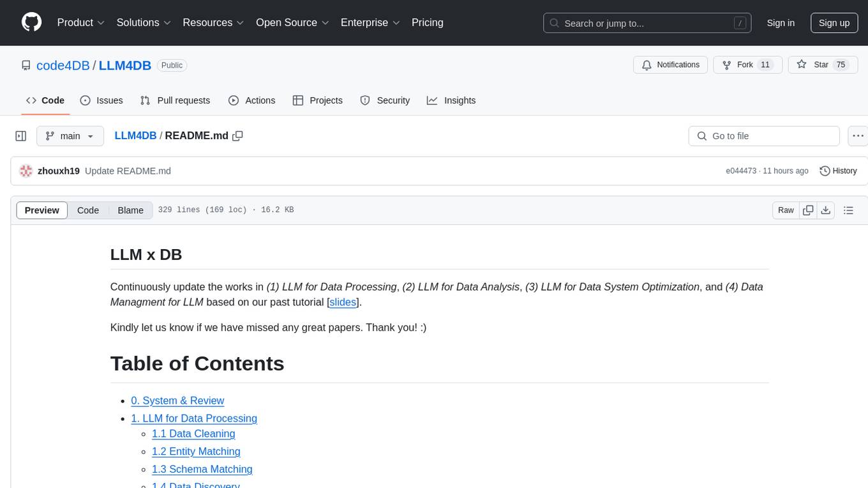The image size is (868, 488).
Task: Click the star count 75
Action: pyautogui.click(x=841, y=65)
